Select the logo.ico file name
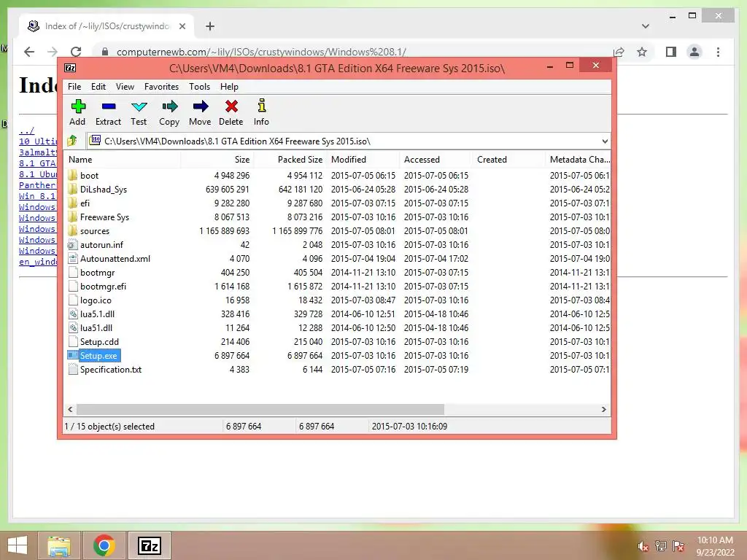Viewport: 747px width, 560px height. pyautogui.click(x=96, y=300)
